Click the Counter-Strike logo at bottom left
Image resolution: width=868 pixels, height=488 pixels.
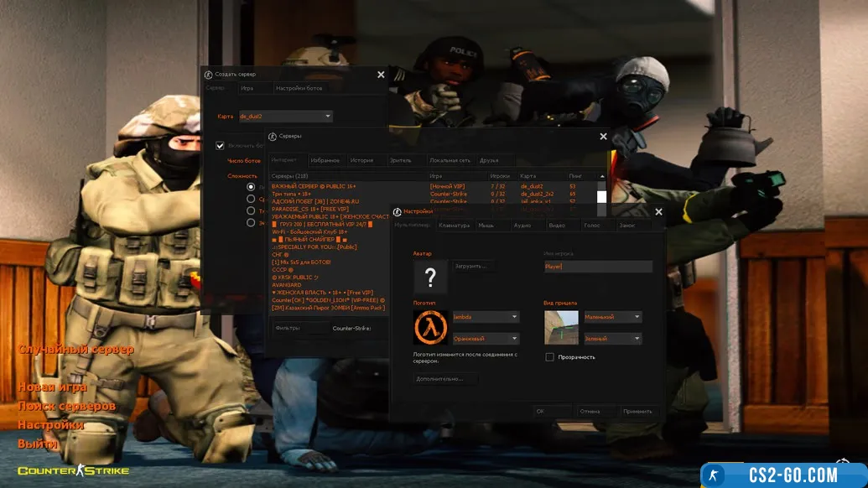pos(74,470)
